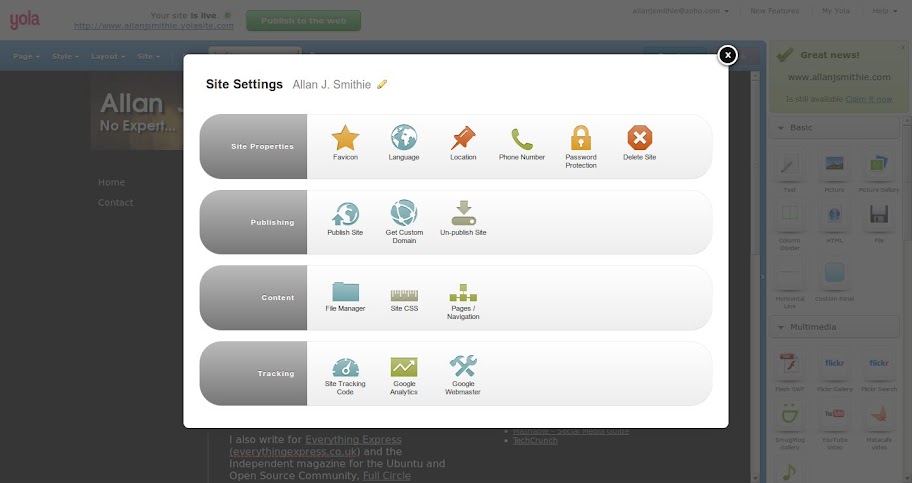Click the Yola logo
The image size is (912, 483).
[x=24, y=20]
